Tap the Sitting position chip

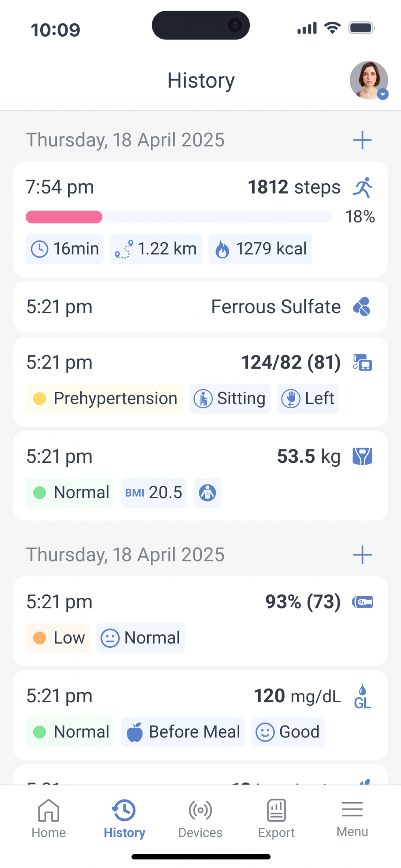(x=230, y=398)
